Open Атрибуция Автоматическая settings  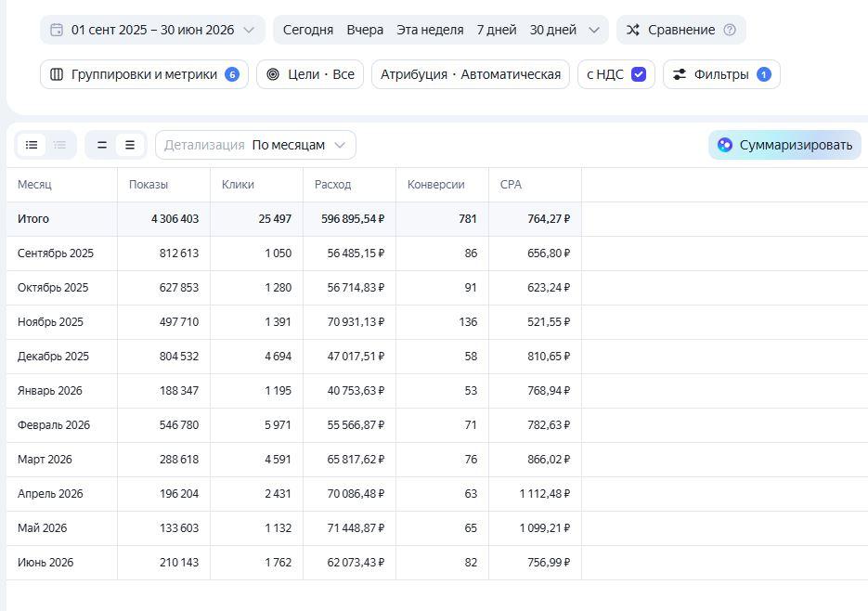(471, 74)
